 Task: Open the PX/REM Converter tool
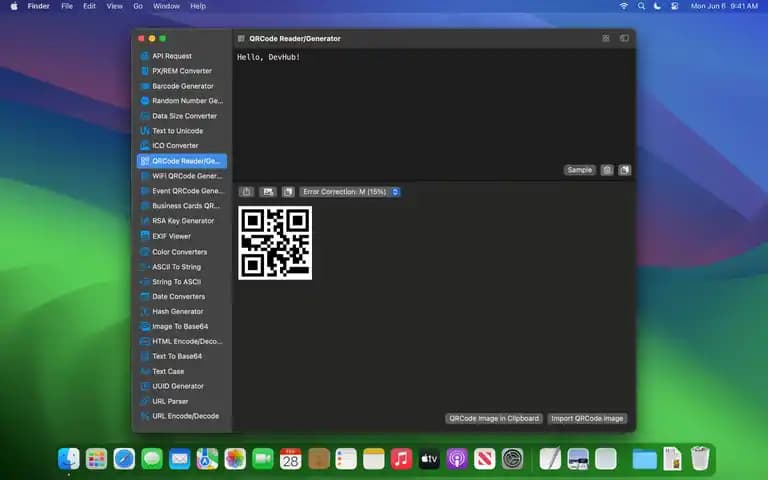[x=182, y=71]
